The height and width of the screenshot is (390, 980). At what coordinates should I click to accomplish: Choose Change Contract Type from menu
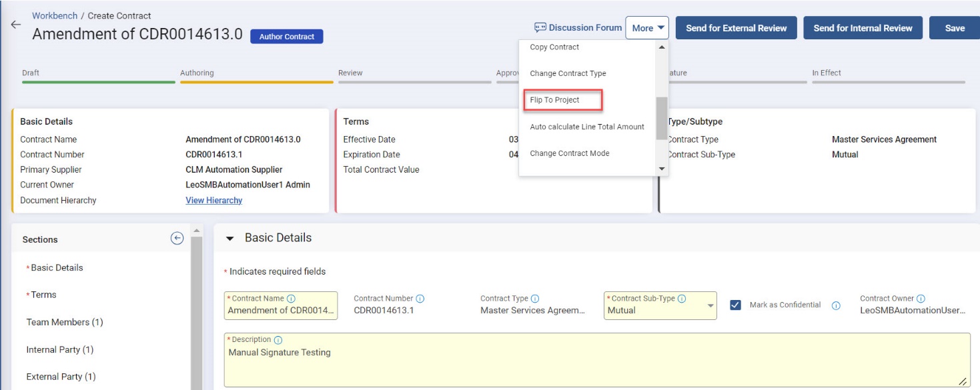pos(568,73)
